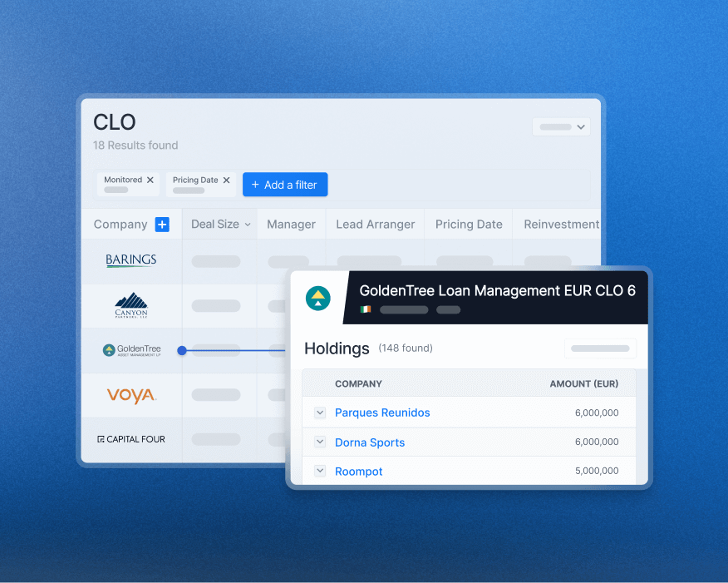This screenshot has width=728, height=583.
Task: Click the blue plus icon next to Company
Action: tap(162, 224)
